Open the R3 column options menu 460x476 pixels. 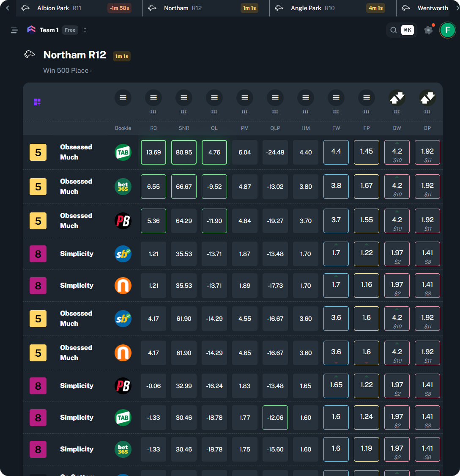coord(153,98)
